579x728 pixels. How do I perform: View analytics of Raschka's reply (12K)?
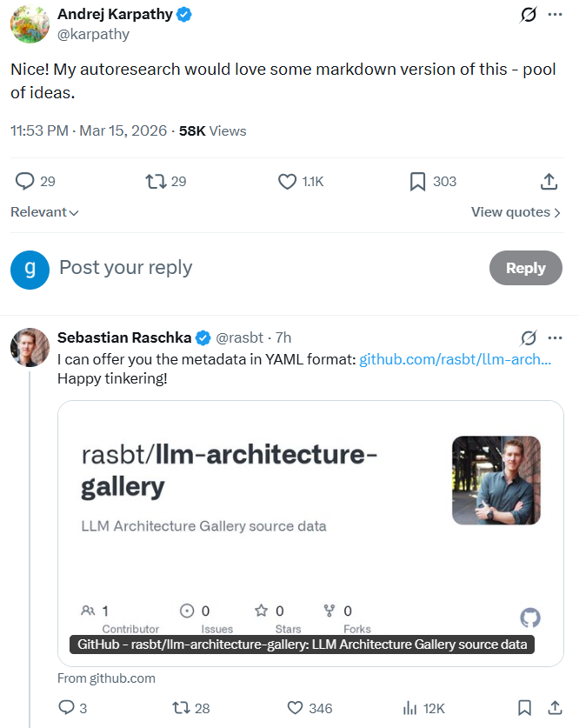click(410, 708)
